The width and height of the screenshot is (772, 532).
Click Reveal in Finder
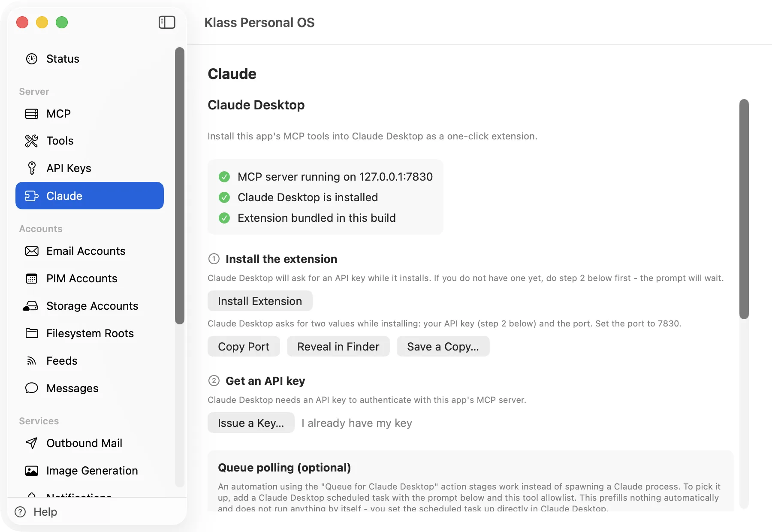click(338, 347)
